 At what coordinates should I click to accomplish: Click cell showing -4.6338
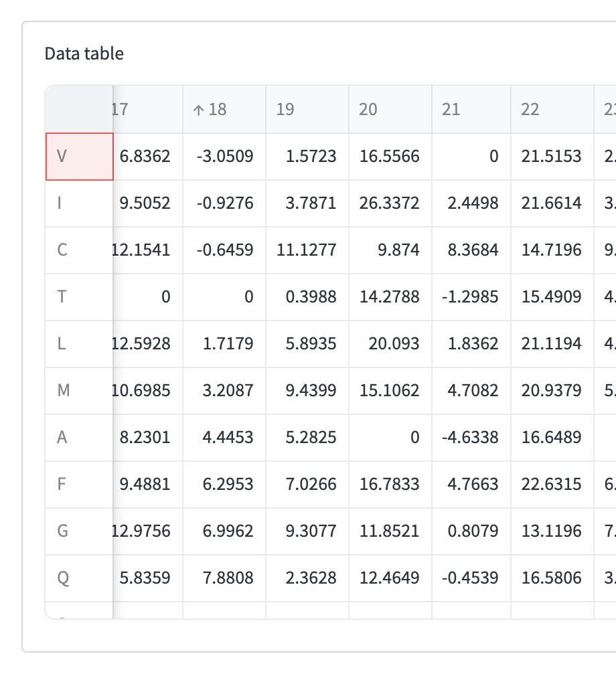471,437
